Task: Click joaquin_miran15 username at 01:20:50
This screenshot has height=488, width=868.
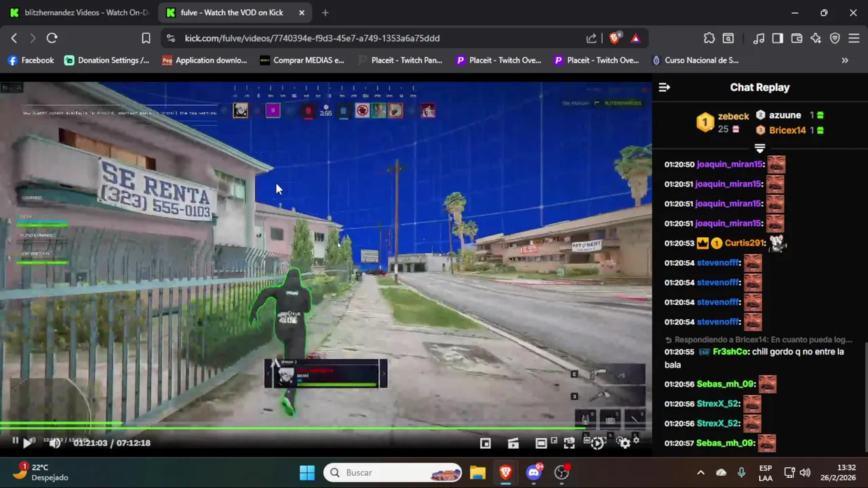Action: pyautogui.click(x=730, y=165)
